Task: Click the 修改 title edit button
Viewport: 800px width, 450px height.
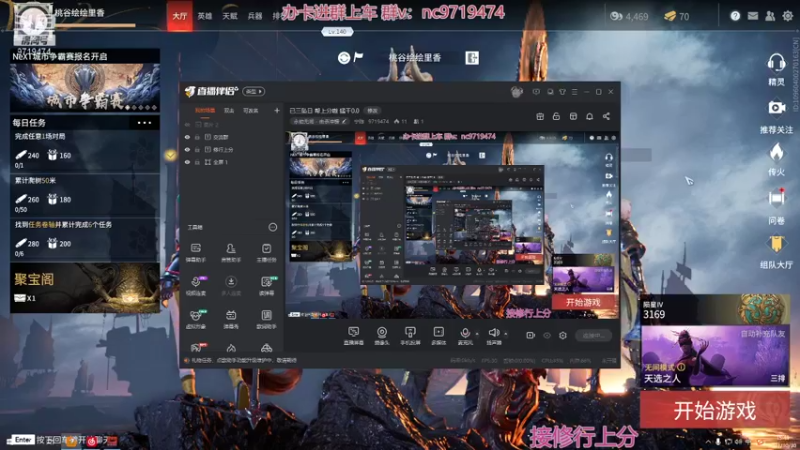Action: tap(372, 110)
